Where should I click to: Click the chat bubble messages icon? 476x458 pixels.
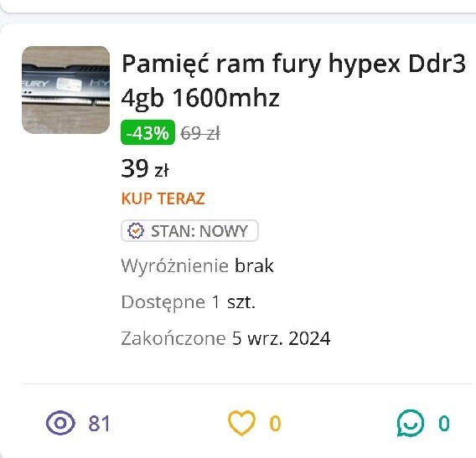coord(411,423)
